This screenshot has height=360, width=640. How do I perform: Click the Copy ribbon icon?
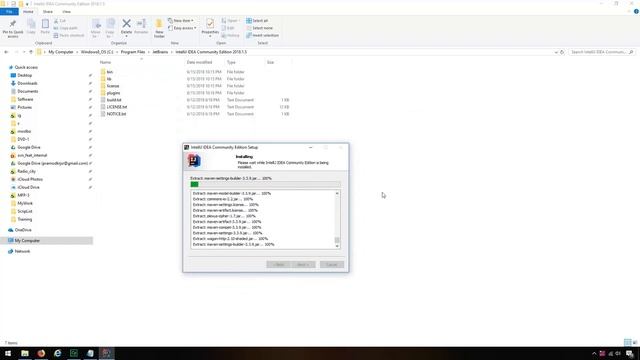point(31,27)
